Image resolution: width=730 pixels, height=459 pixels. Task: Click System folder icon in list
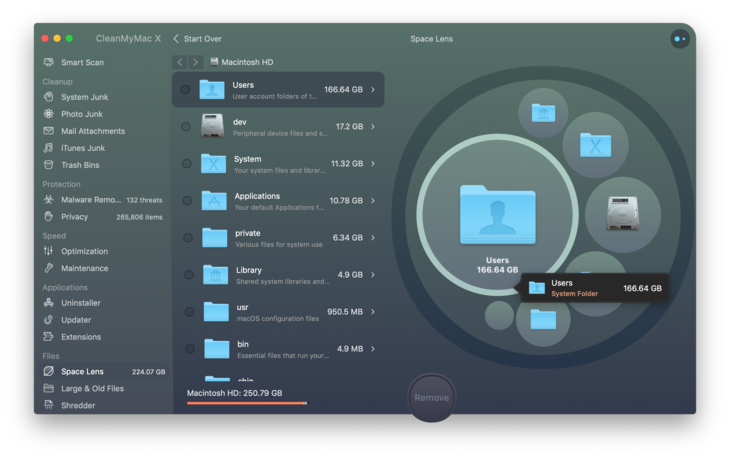pyautogui.click(x=213, y=163)
